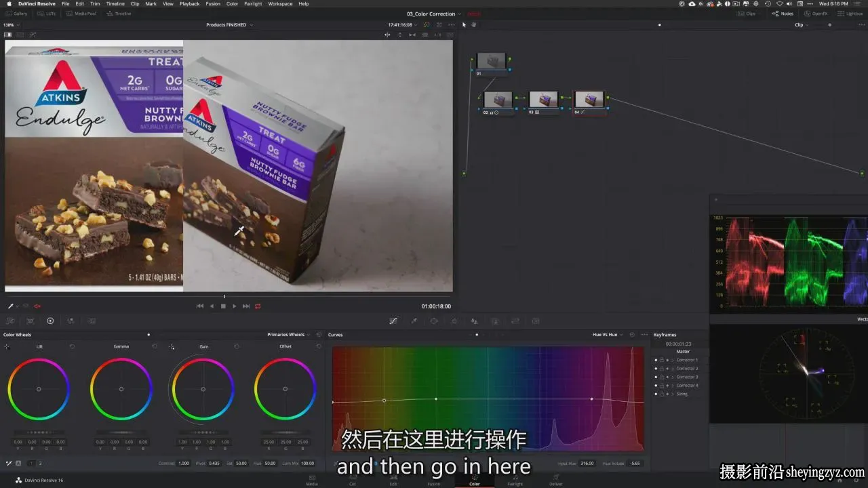Open the Primaries Wheels mode dropdown
The width and height of the screenshot is (868, 488).
click(x=289, y=334)
